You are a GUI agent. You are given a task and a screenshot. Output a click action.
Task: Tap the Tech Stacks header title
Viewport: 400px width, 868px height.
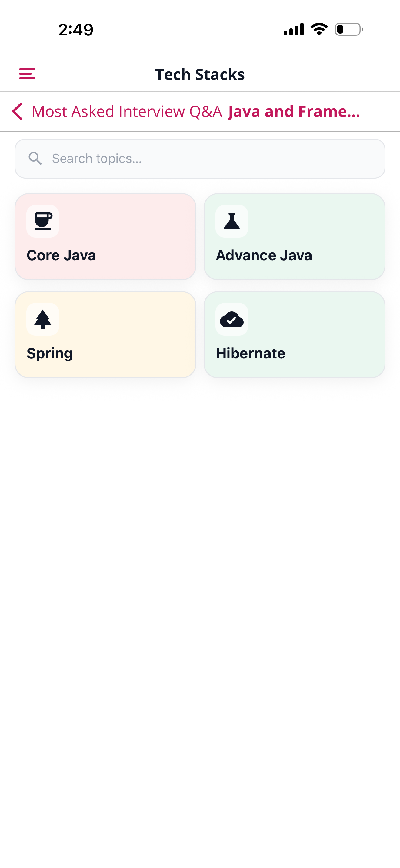200,74
